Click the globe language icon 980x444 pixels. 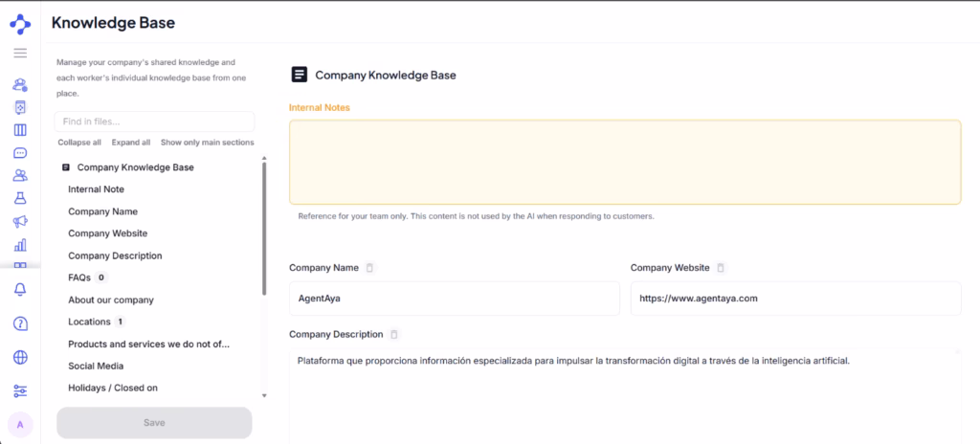[20, 357]
